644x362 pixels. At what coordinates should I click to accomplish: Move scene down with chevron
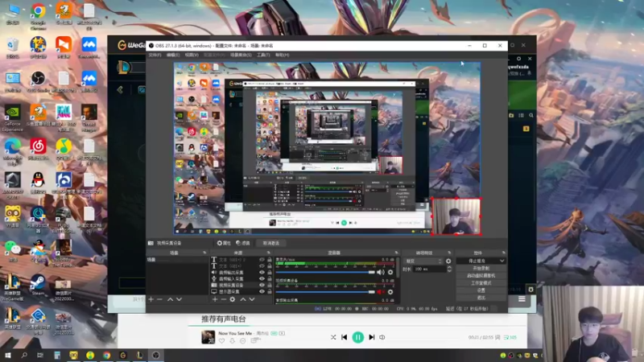coord(179,299)
